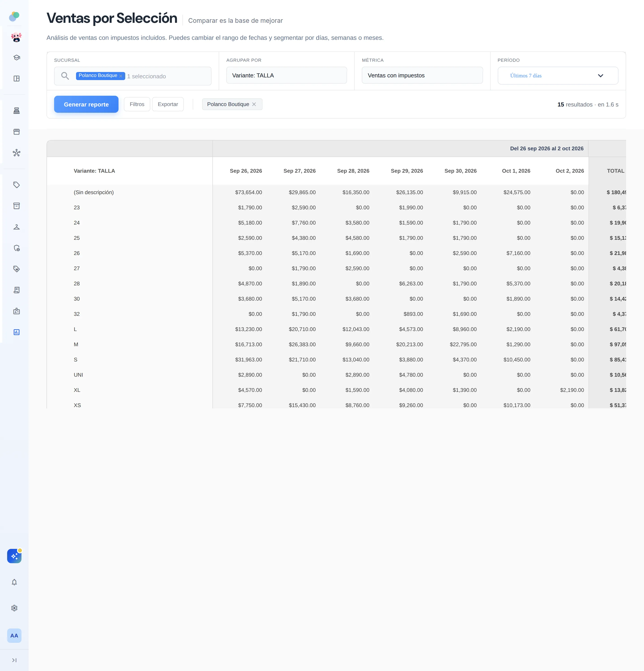The width and height of the screenshot is (644, 671).
Task: Click the Sep 26, 2026 column header
Action: click(246, 171)
